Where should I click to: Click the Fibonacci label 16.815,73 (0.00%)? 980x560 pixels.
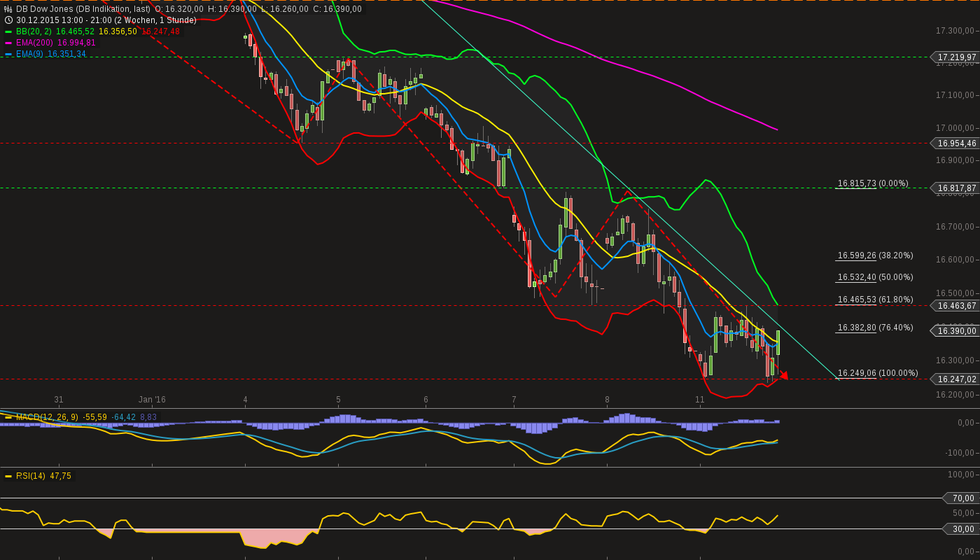tap(873, 183)
